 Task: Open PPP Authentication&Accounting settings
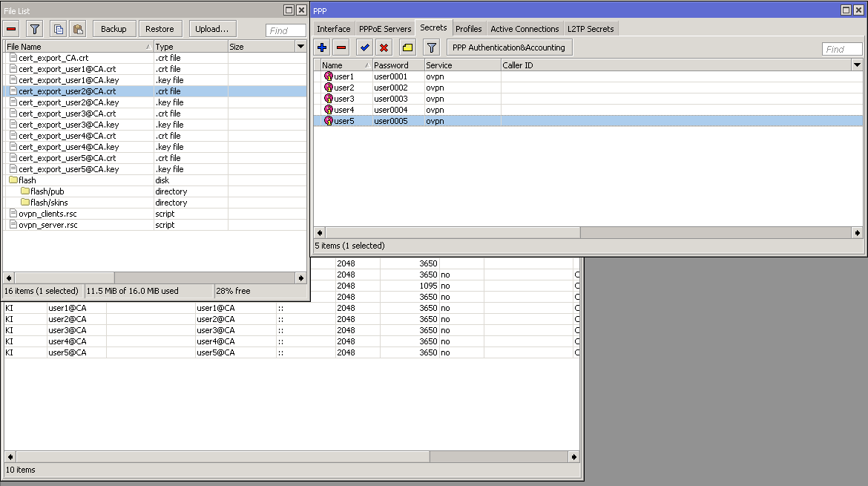(509, 47)
